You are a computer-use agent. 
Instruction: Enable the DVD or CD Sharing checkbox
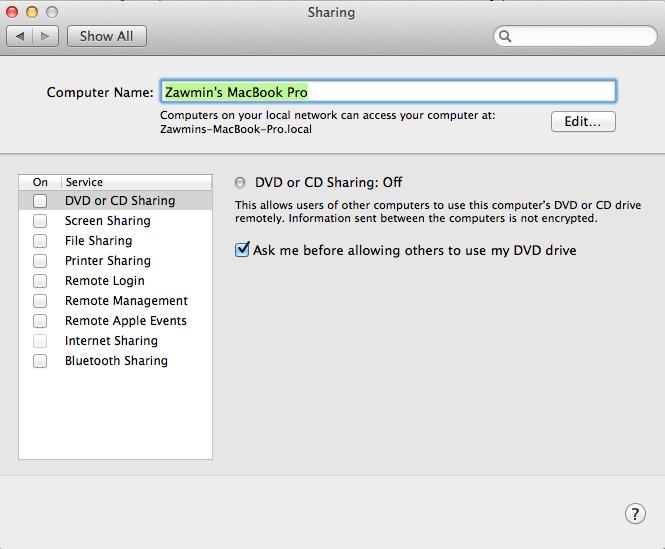pyautogui.click(x=40, y=201)
